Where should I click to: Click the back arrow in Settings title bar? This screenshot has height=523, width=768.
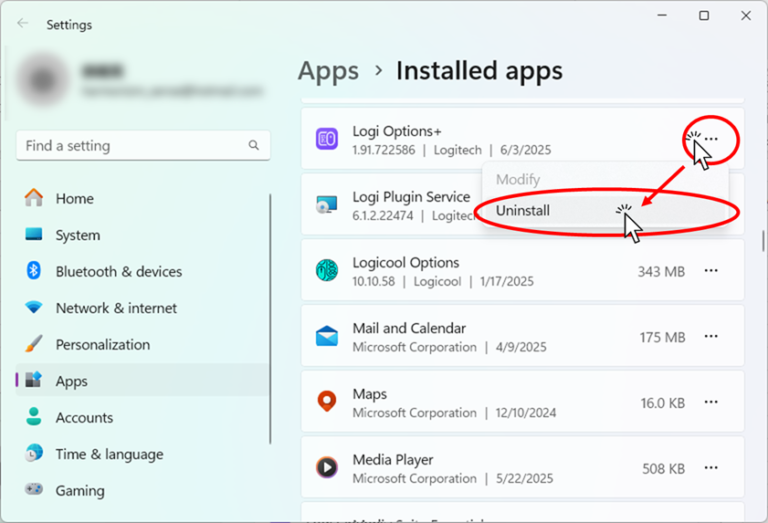click(22, 24)
